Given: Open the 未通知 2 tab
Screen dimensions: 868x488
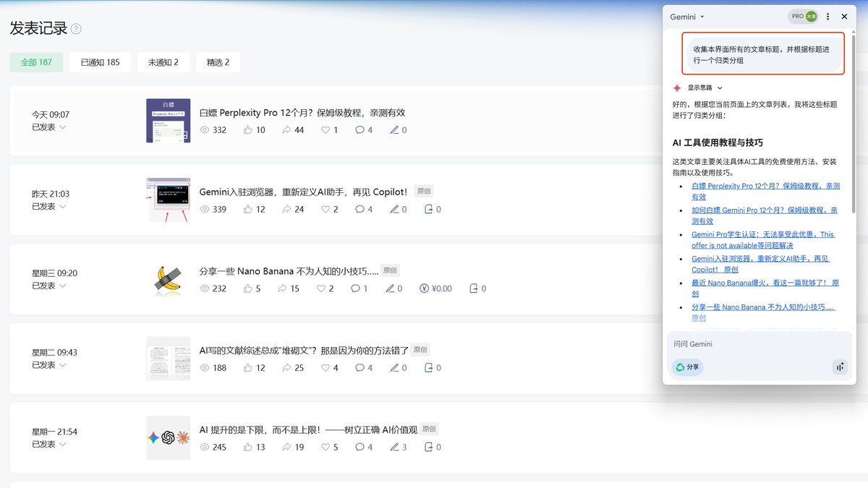Looking at the screenshot, I should pyautogui.click(x=163, y=62).
